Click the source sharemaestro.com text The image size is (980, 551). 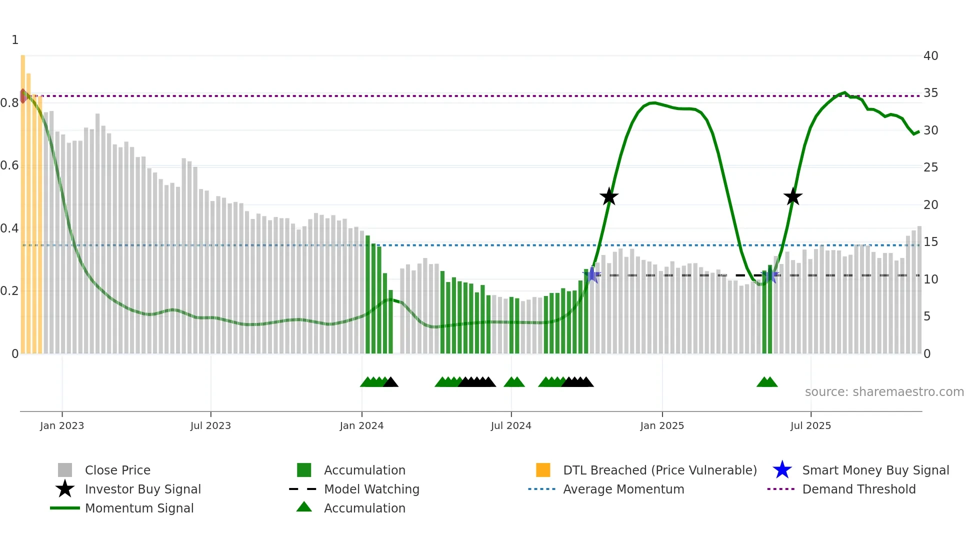[x=884, y=392]
